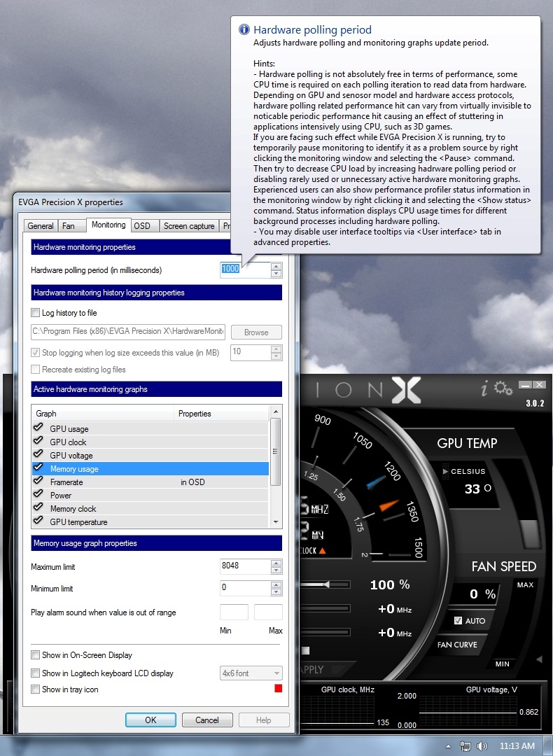
Task: Increase the Minimum limit stepper
Action: point(276,584)
